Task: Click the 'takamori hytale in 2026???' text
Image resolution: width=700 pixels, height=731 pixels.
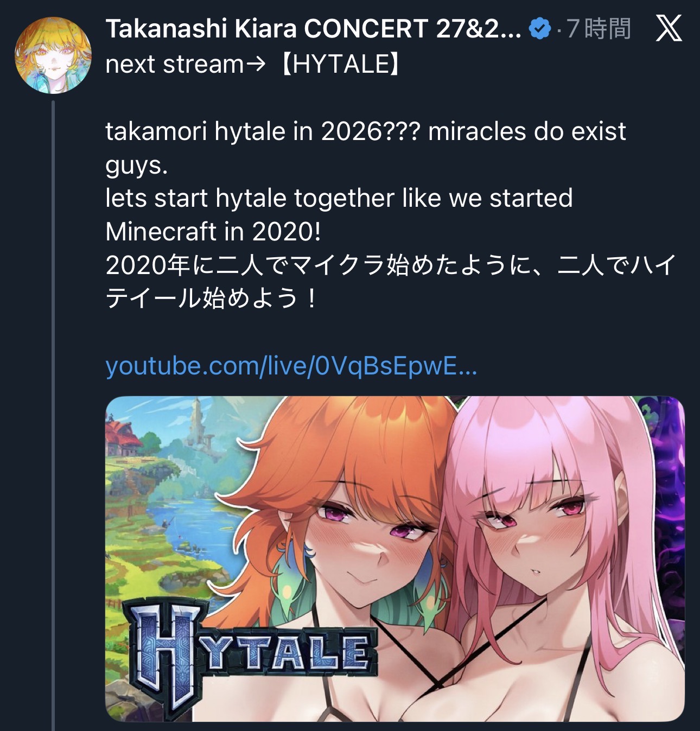Action: (x=263, y=131)
